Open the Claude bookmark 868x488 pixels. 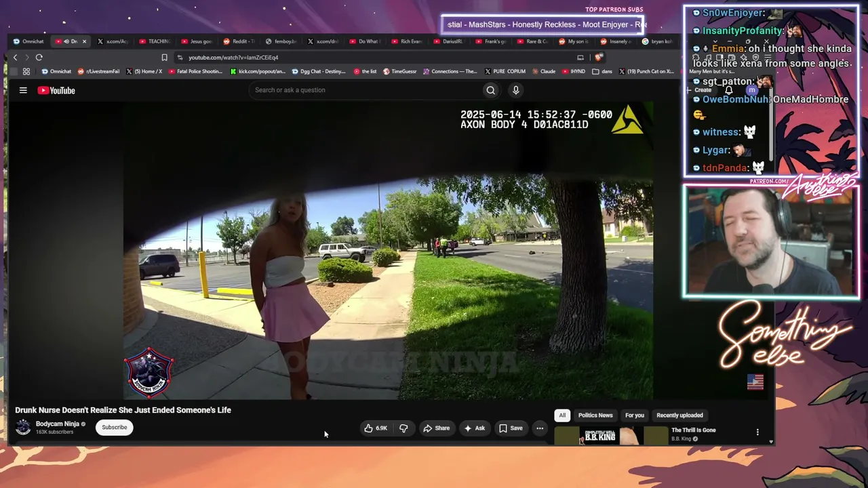pos(544,71)
